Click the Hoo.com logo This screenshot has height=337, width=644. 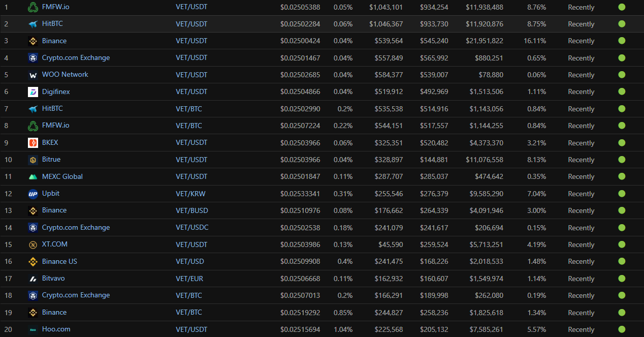click(x=33, y=329)
